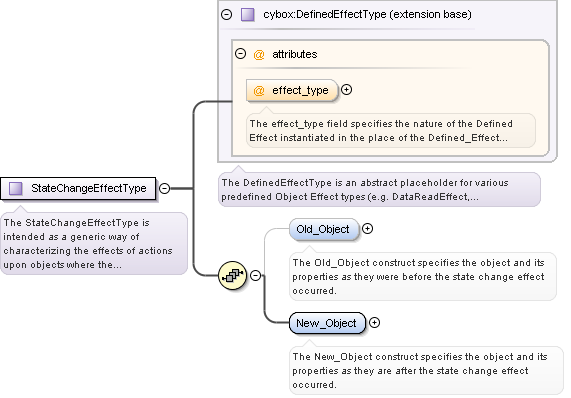Click the orange @ icon beside attributes
This screenshot has height=398, width=571.
pyautogui.click(x=259, y=55)
